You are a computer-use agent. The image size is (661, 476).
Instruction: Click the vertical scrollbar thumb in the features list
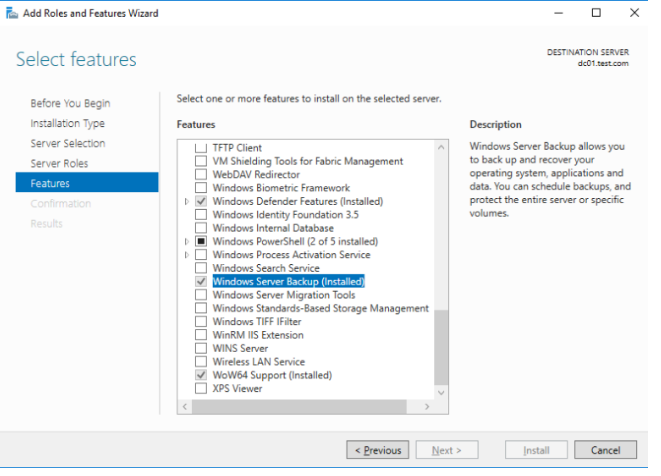pos(441,347)
